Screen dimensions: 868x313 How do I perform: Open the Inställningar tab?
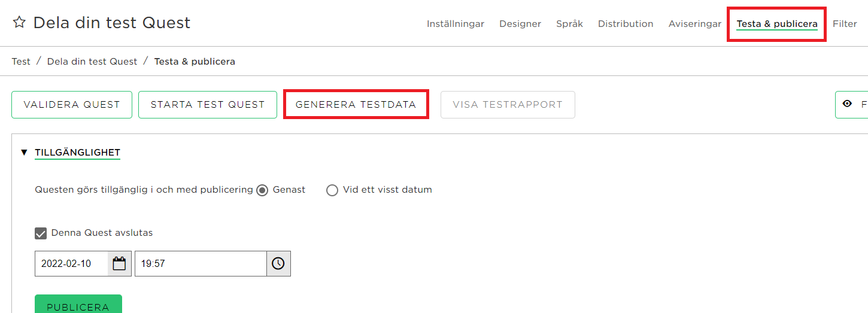coord(456,24)
